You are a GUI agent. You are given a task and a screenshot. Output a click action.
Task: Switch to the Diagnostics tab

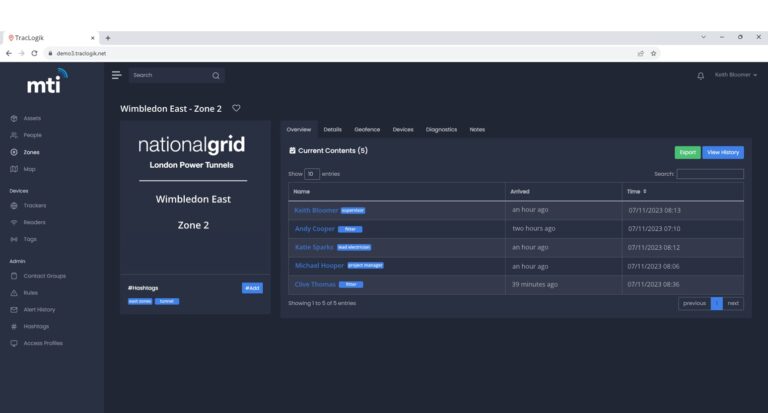coord(441,130)
